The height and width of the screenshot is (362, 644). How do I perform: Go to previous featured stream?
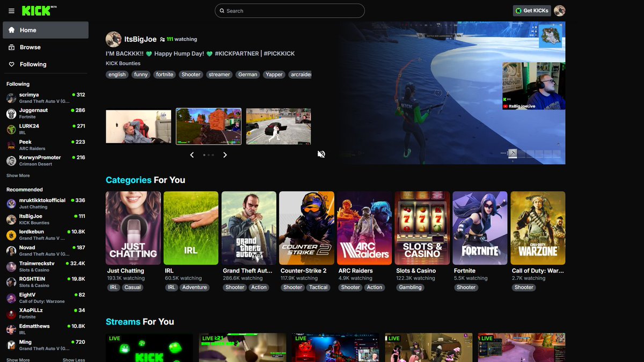tap(192, 155)
